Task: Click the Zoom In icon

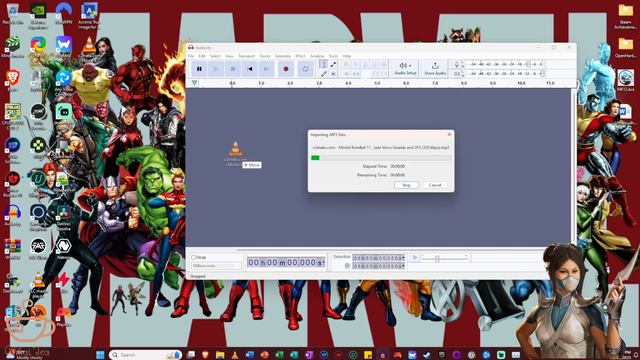Action: coord(346,64)
